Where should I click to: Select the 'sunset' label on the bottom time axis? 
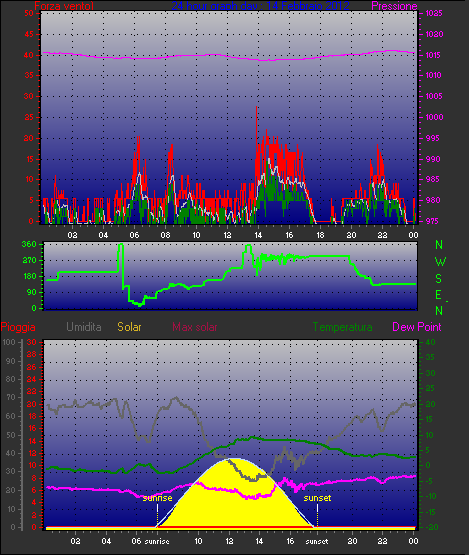(317, 541)
